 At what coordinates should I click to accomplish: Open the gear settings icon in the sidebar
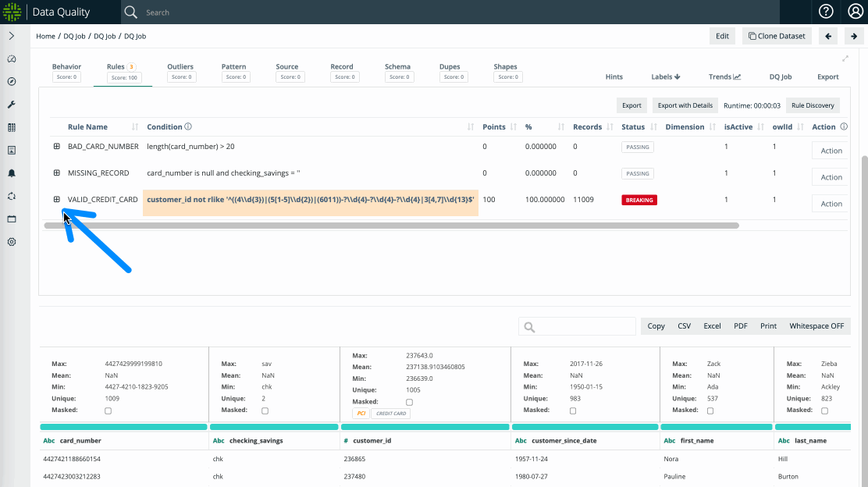(x=12, y=242)
